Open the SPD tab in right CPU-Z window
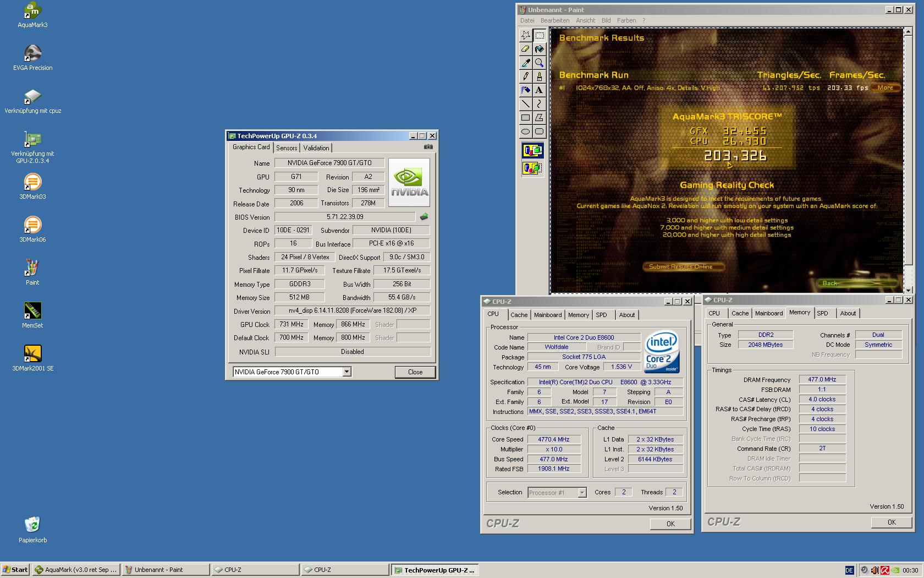The image size is (924, 578). tap(822, 313)
